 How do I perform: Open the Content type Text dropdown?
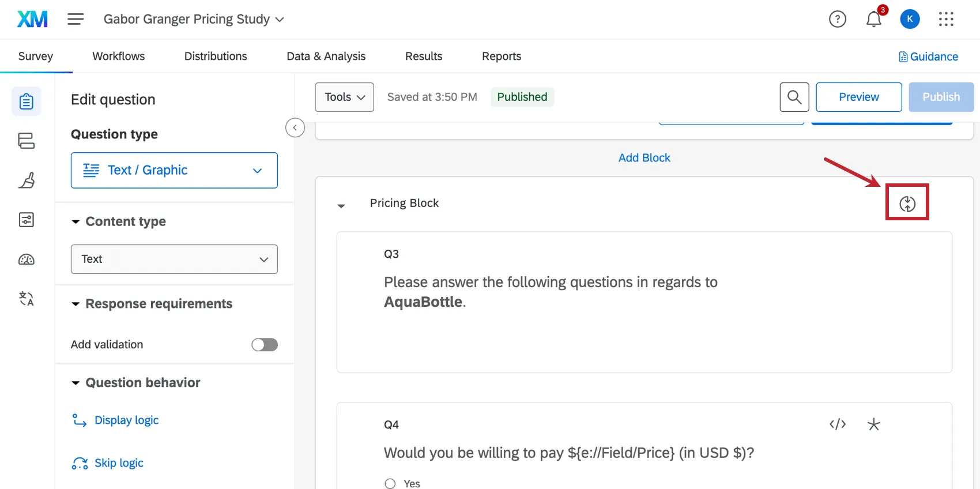(x=174, y=259)
